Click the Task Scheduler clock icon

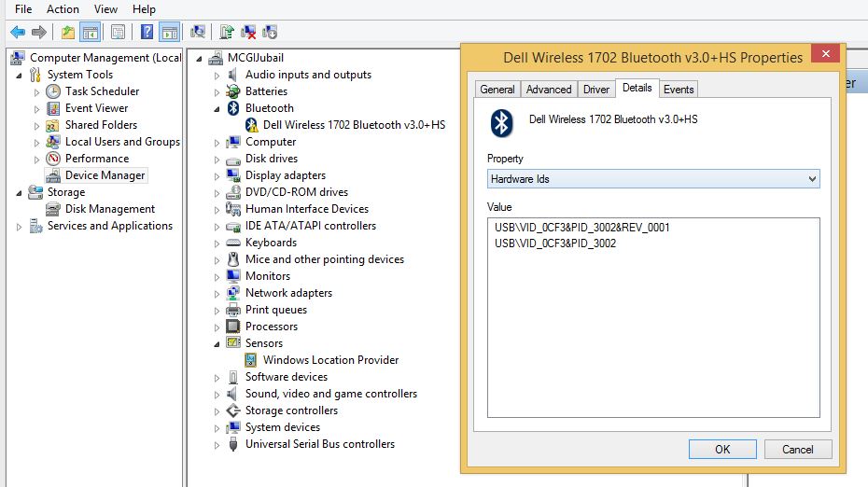(53, 91)
